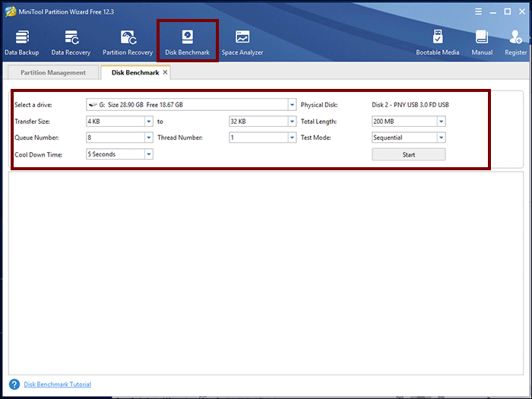Click the Register icon
This screenshot has height=399, width=532.
[x=516, y=43]
